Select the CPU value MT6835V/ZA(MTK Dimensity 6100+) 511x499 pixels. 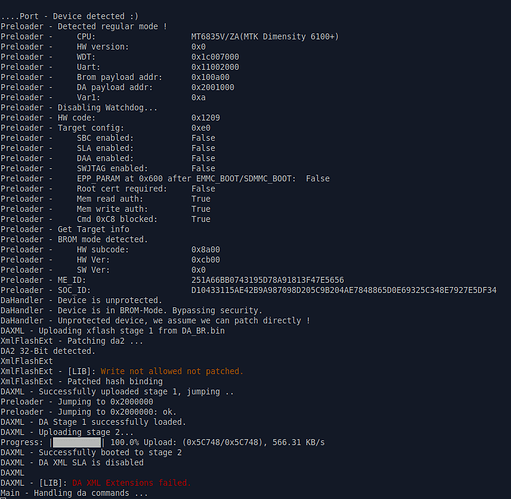pyautogui.click(x=265, y=37)
